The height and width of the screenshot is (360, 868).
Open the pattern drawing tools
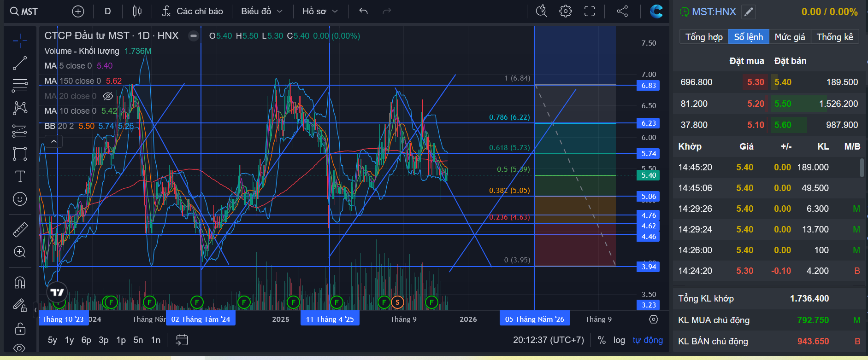tap(20, 108)
